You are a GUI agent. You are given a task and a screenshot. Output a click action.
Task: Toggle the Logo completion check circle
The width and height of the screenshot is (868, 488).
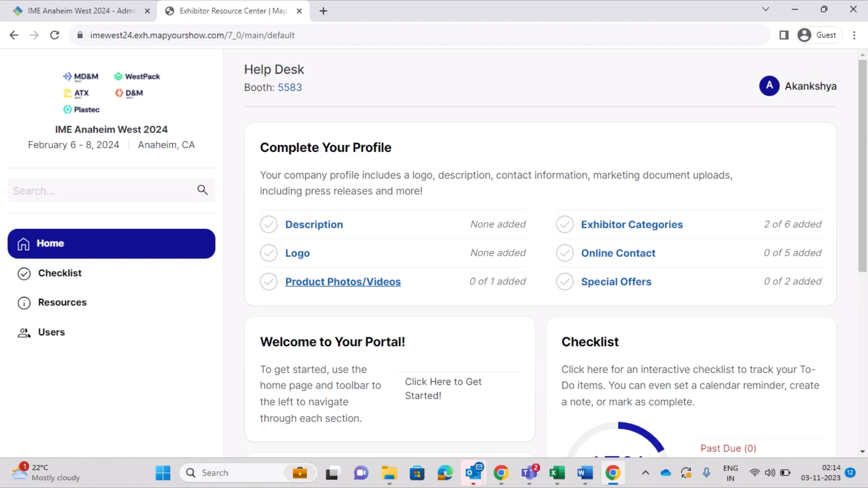269,253
